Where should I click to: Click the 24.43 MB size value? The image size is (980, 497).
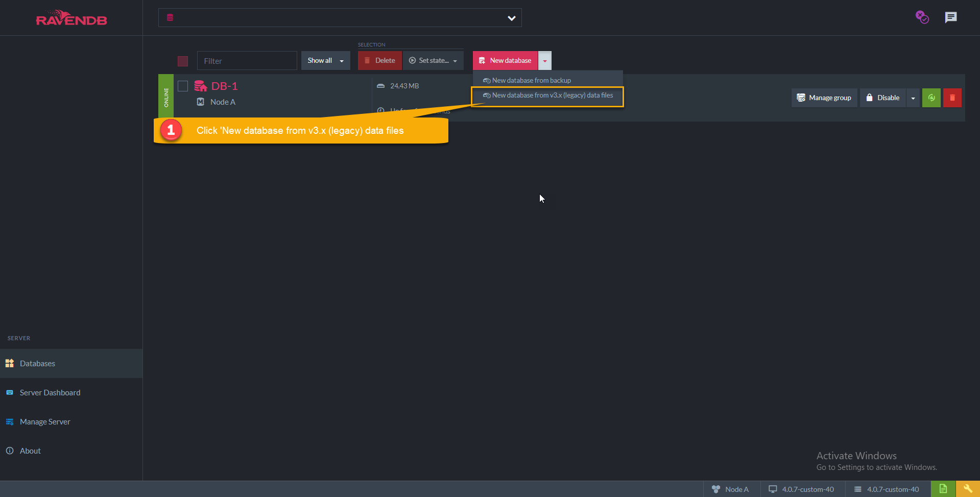click(404, 86)
